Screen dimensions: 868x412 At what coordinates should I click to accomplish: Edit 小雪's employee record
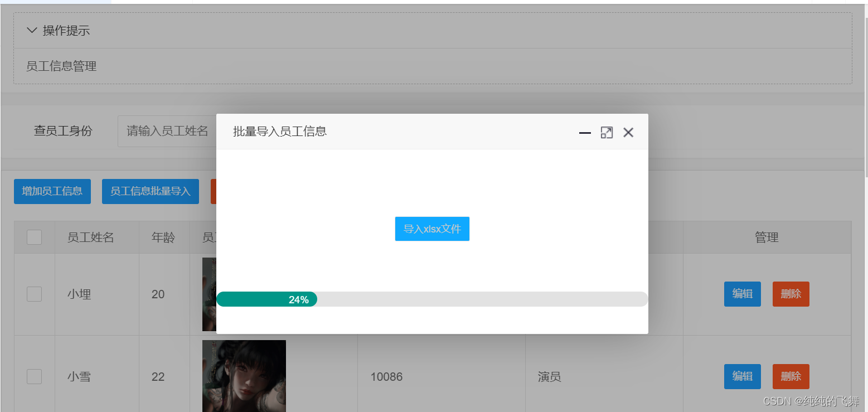[742, 376]
